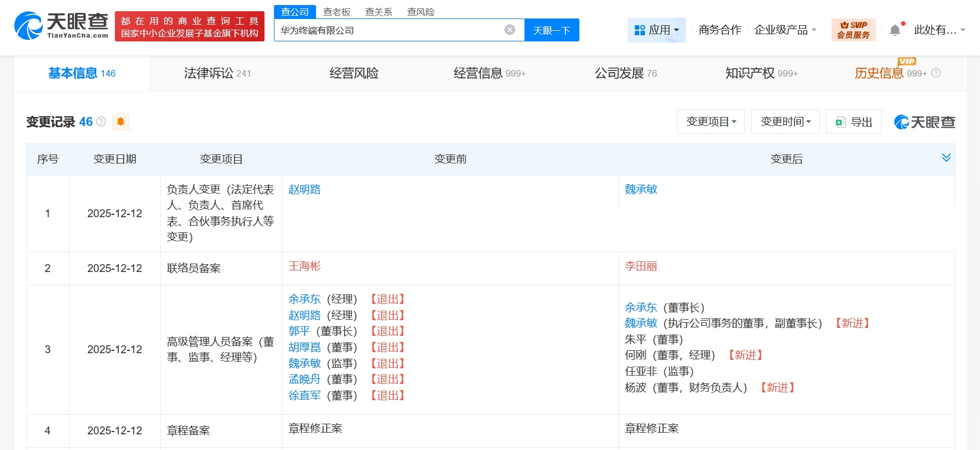This screenshot has height=450, width=980.
Task: Click the Excel 导出 export button
Action: [853, 122]
